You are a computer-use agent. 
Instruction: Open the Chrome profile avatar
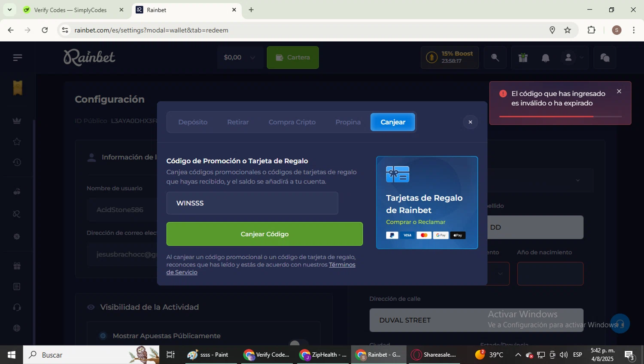[x=617, y=30]
